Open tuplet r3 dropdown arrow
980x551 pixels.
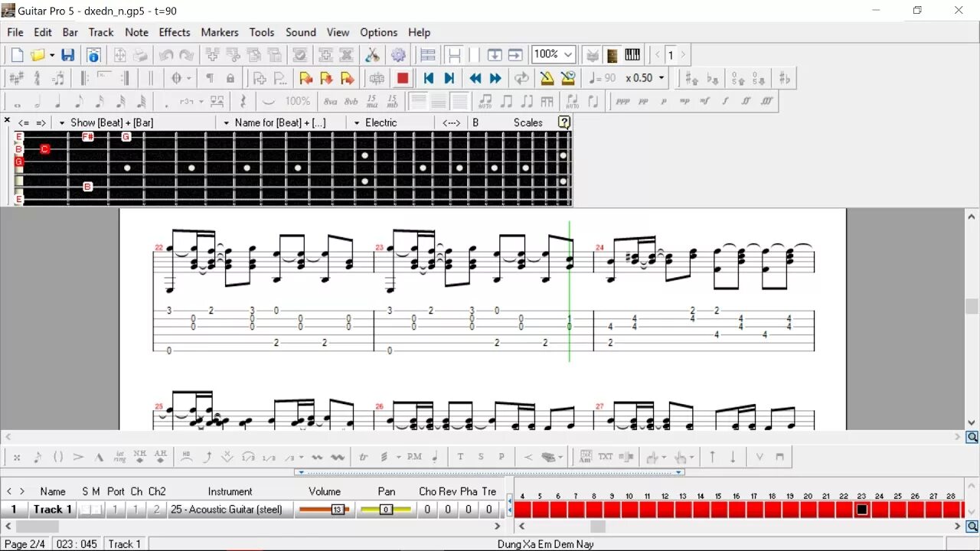[201, 101]
